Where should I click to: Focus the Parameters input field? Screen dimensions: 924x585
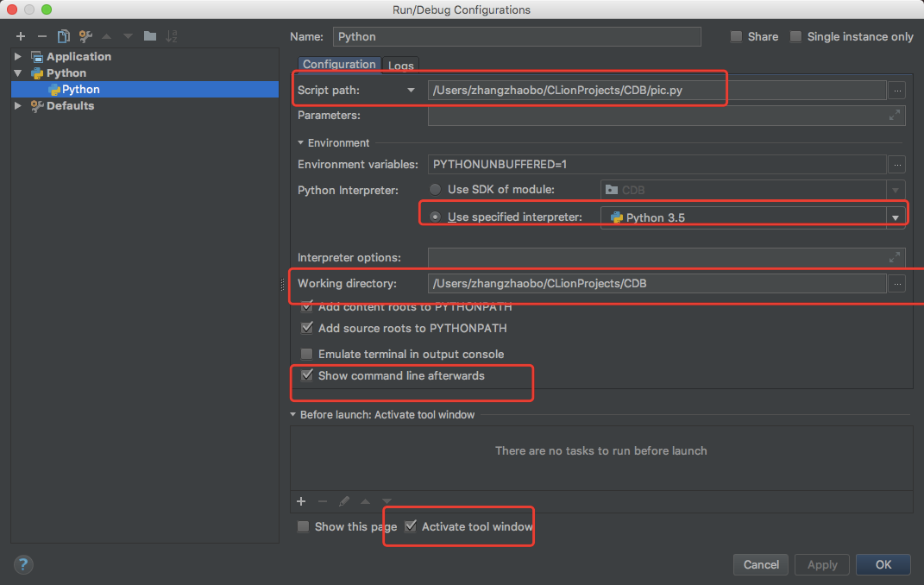pyautogui.click(x=667, y=115)
